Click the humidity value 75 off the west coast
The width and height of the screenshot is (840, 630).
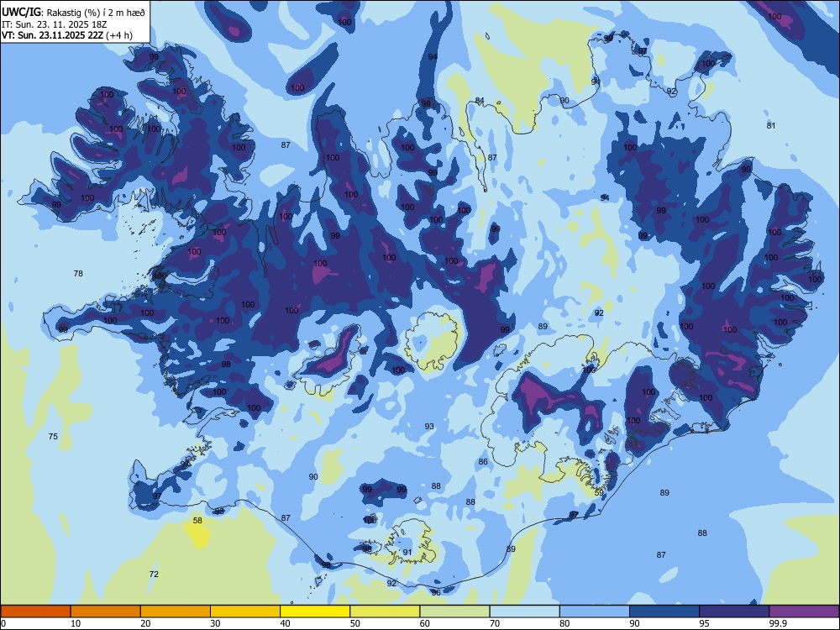tap(53, 436)
